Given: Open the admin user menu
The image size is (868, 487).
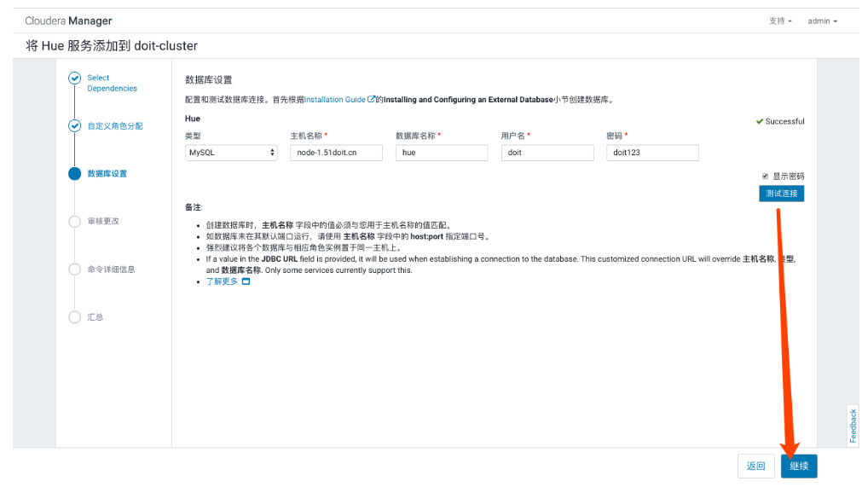Looking at the screenshot, I should click(822, 21).
